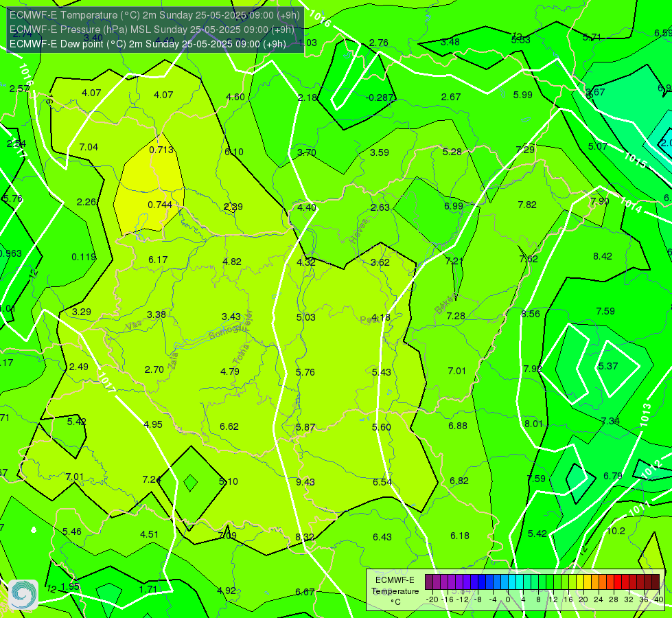The height and width of the screenshot is (618, 672).
Task: Click the dew point value 5.99
Action: coord(523,95)
